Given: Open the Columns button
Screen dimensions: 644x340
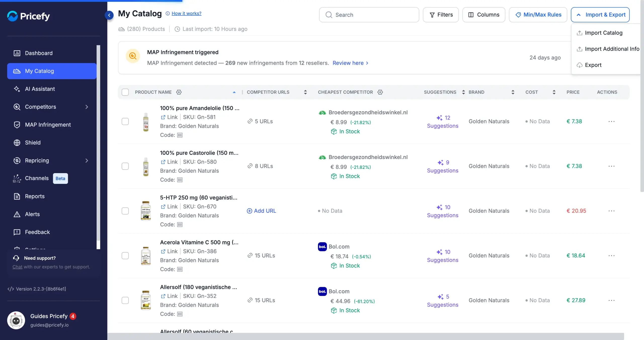Looking at the screenshot, I should pos(484,15).
